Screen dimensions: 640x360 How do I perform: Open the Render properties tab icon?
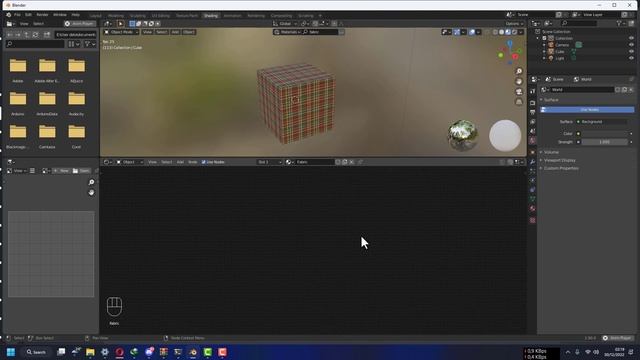(x=533, y=103)
